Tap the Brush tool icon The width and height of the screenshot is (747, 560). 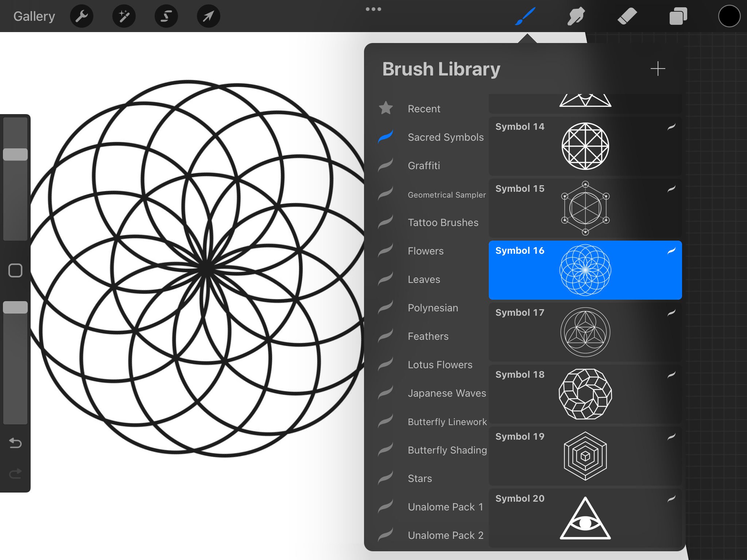click(x=525, y=16)
